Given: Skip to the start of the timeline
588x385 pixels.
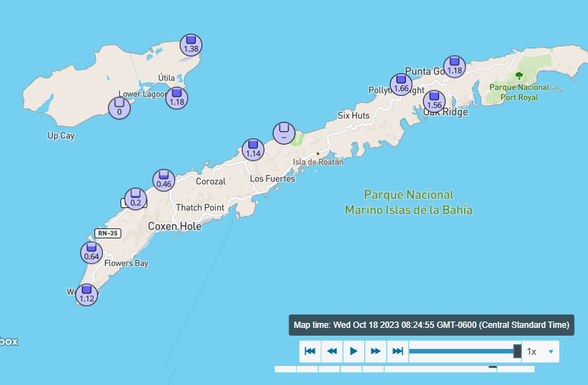Looking at the screenshot, I should point(310,351).
